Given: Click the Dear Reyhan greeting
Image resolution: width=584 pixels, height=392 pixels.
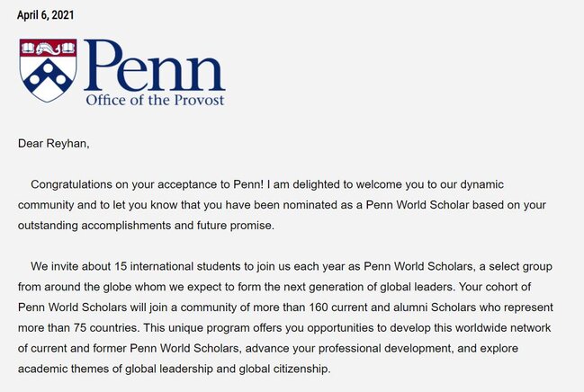Looking at the screenshot, I should (x=54, y=143).
